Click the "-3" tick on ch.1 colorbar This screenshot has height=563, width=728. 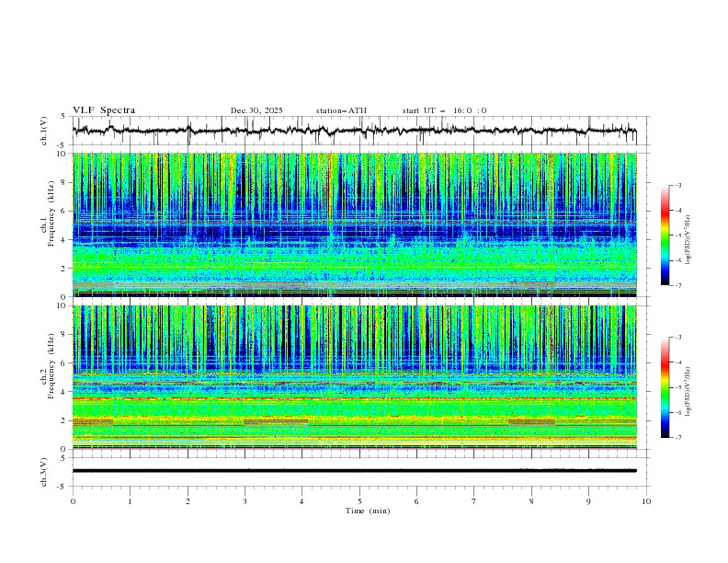[x=678, y=185]
